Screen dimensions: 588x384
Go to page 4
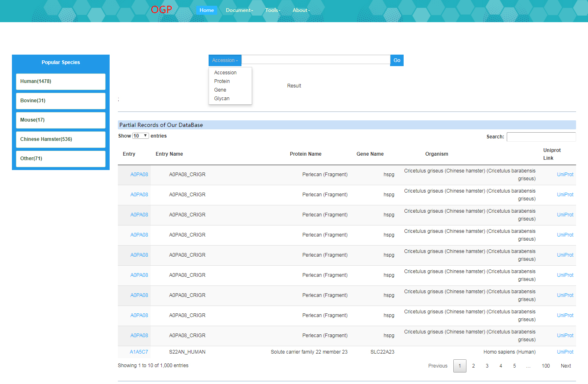(501, 366)
